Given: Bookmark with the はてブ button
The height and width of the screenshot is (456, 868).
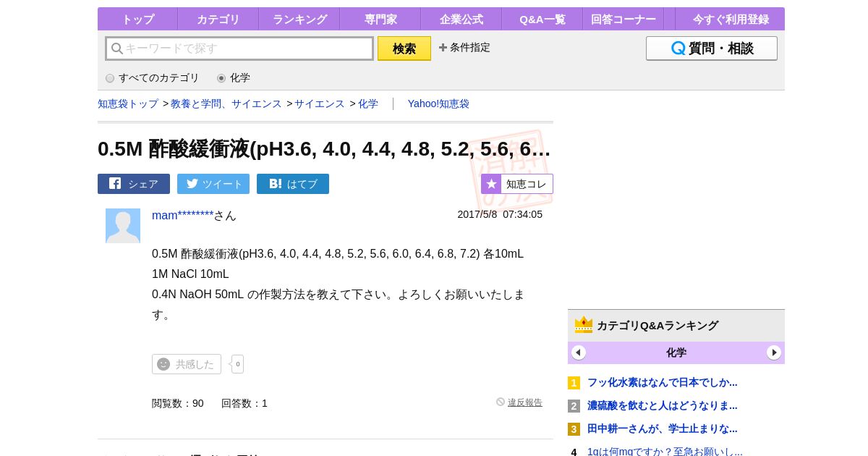Looking at the screenshot, I should pos(293,184).
